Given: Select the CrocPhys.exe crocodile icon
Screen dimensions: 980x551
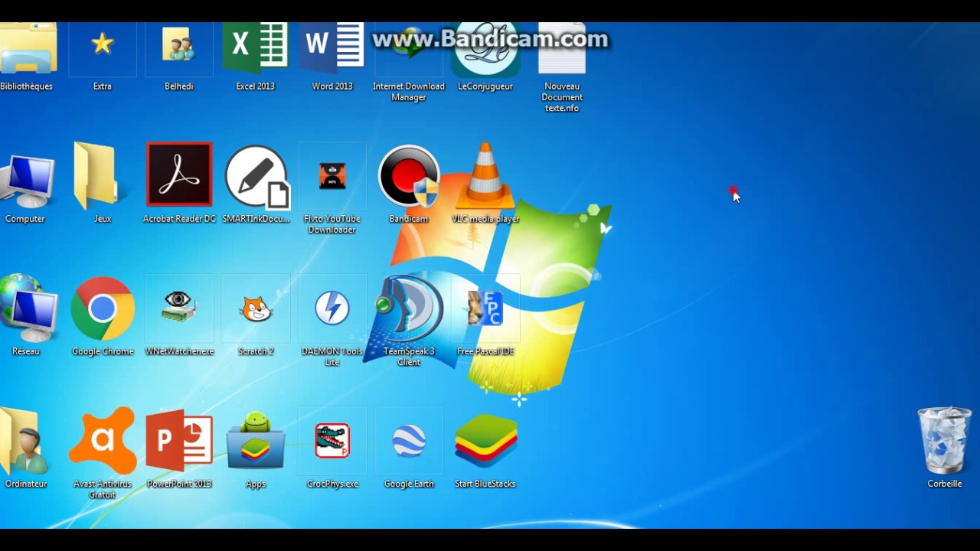Looking at the screenshot, I should click(x=332, y=441).
